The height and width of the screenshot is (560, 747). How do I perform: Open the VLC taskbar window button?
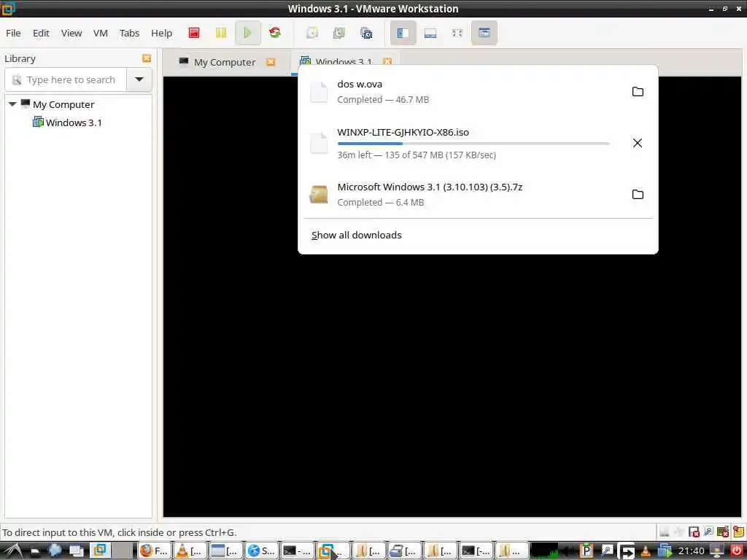click(x=190, y=551)
